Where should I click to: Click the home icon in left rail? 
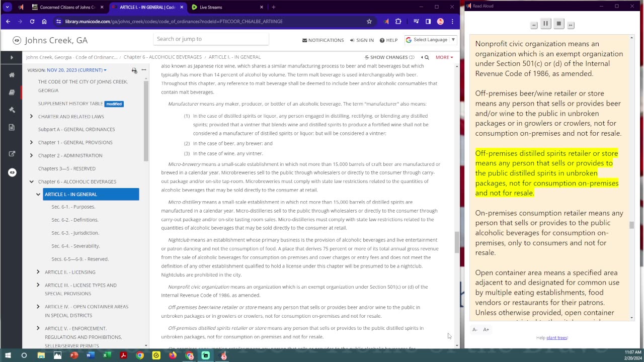12,75
